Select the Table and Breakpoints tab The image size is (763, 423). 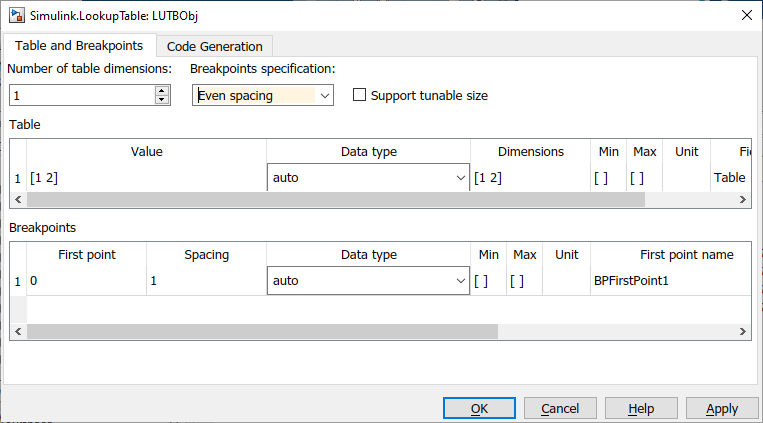point(79,45)
